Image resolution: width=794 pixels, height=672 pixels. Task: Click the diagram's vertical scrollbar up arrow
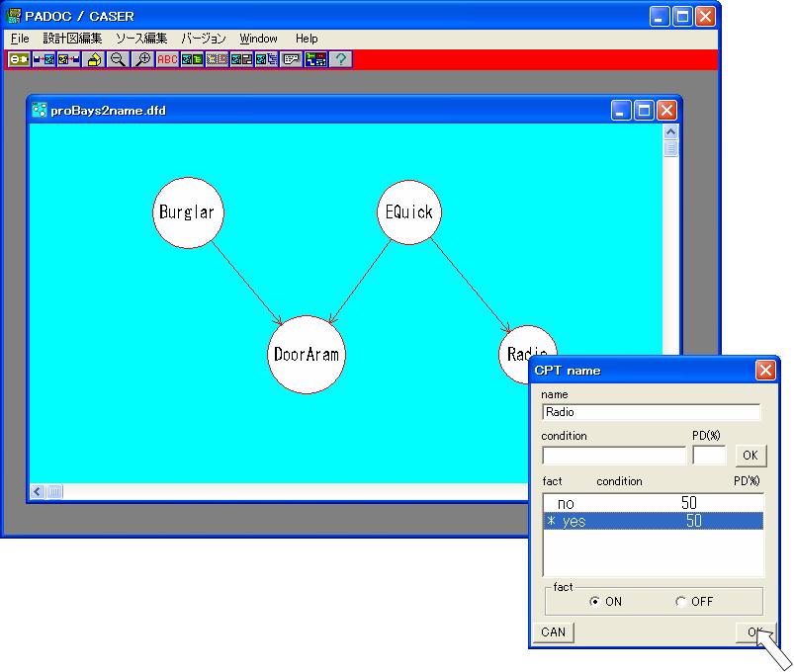[670, 131]
